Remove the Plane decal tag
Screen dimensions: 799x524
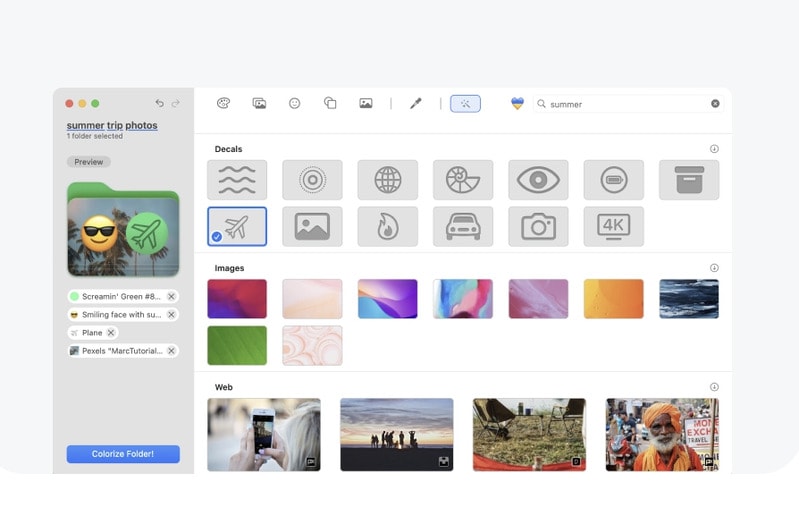coord(111,333)
